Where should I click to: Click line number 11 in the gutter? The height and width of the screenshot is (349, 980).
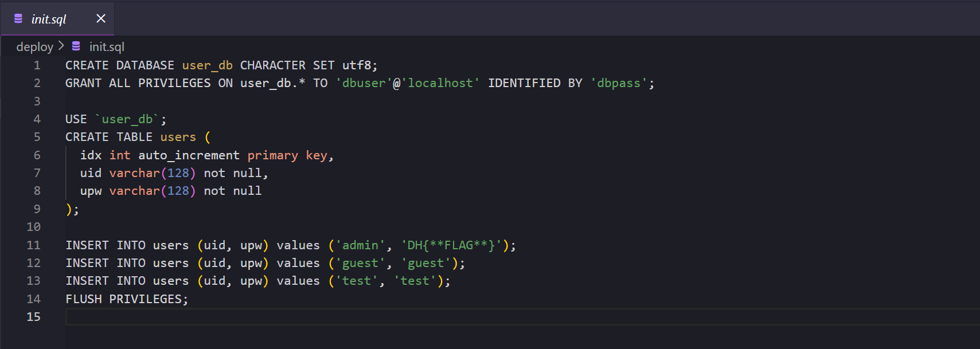(x=34, y=245)
